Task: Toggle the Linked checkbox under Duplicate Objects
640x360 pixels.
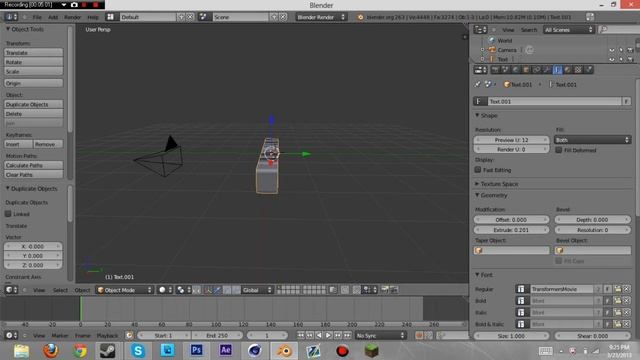Action: (x=8, y=214)
